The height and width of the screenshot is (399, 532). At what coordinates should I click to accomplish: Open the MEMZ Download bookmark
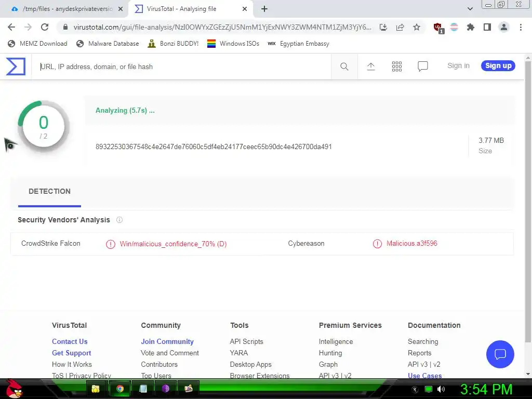pos(37,44)
